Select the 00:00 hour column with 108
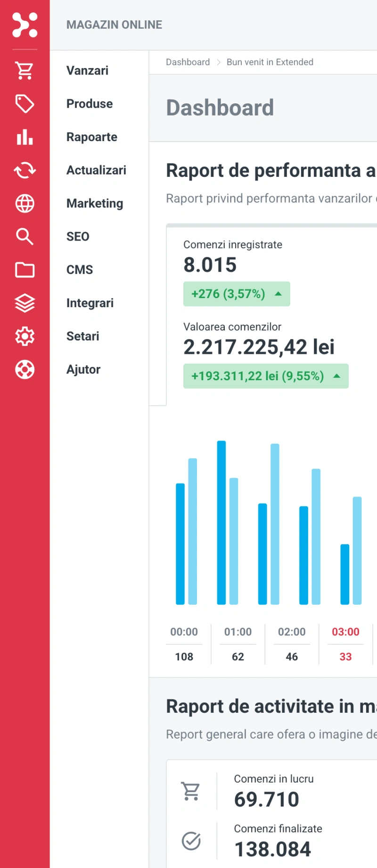The height and width of the screenshot is (868, 377). [184, 644]
